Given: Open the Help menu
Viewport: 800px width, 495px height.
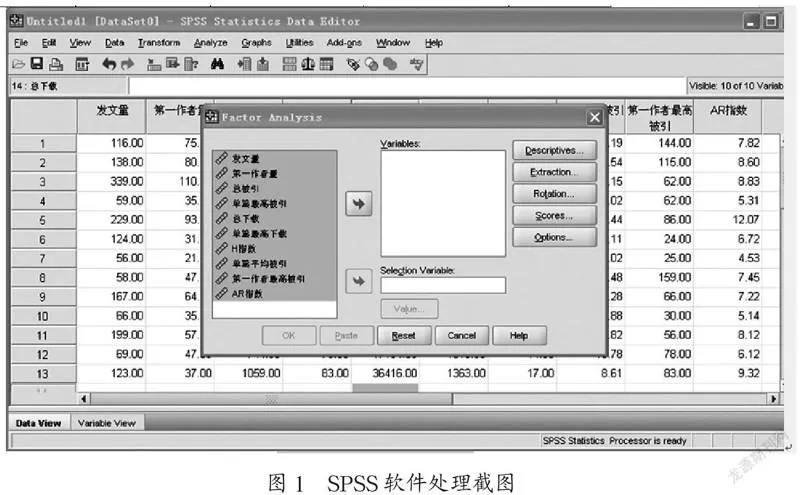Looking at the screenshot, I should coord(434,43).
